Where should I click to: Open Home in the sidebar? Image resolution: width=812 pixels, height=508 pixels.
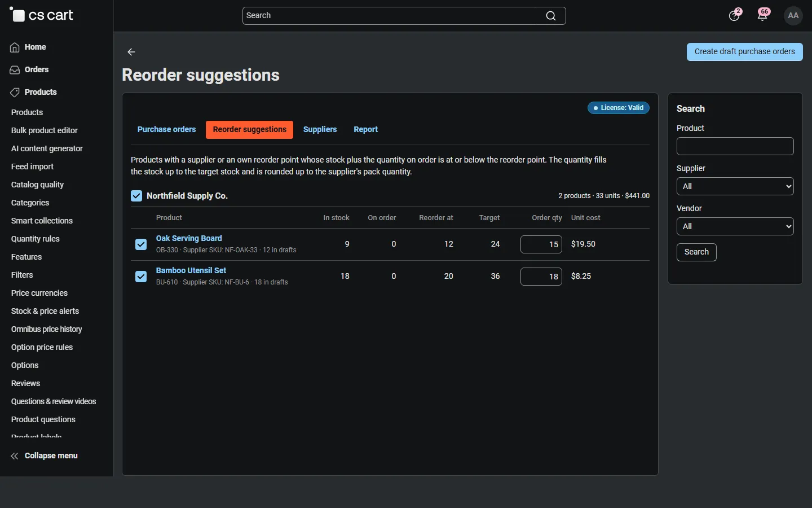36,47
